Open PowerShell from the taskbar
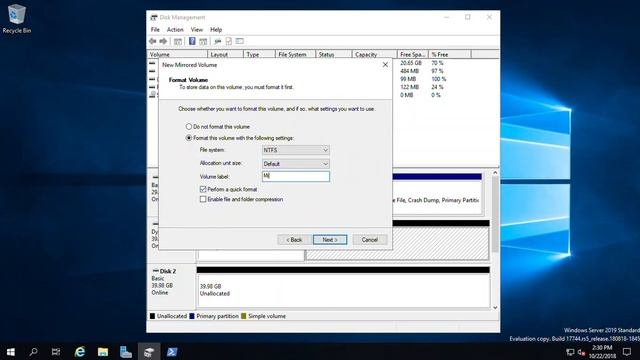640x360 pixels. pyautogui.click(x=172, y=351)
